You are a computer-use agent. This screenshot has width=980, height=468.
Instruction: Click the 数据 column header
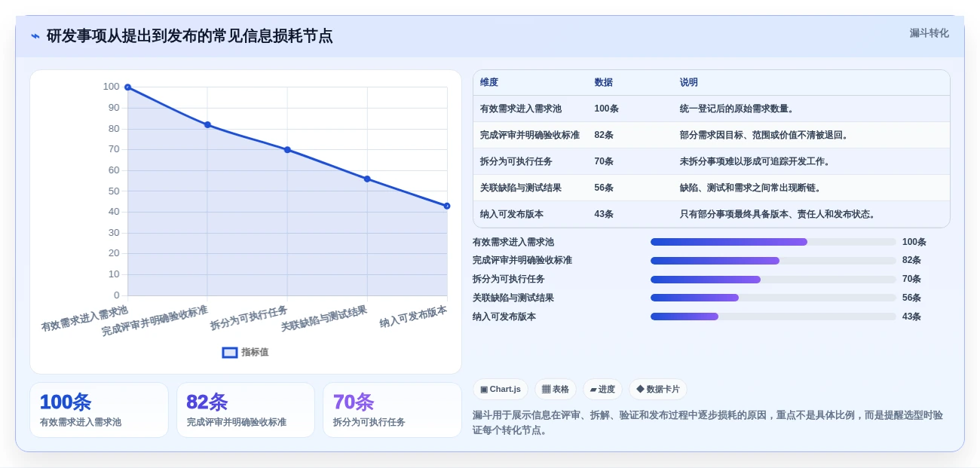[604, 82]
